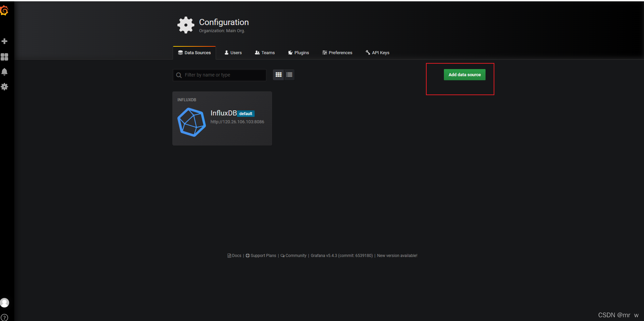Open the Alerting bell icon in sidebar

[4, 72]
